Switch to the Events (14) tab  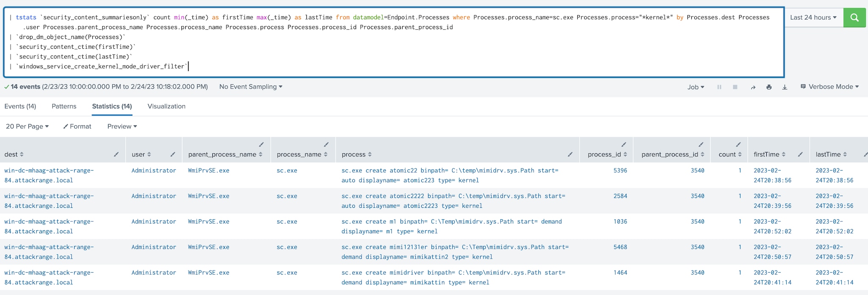(20, 106)
